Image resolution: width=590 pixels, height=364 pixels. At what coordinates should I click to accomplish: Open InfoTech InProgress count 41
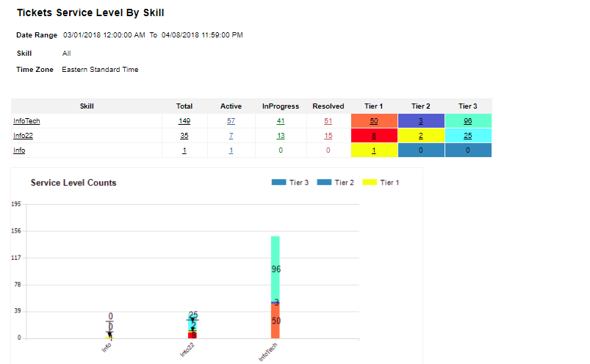(x=281, y=121)
